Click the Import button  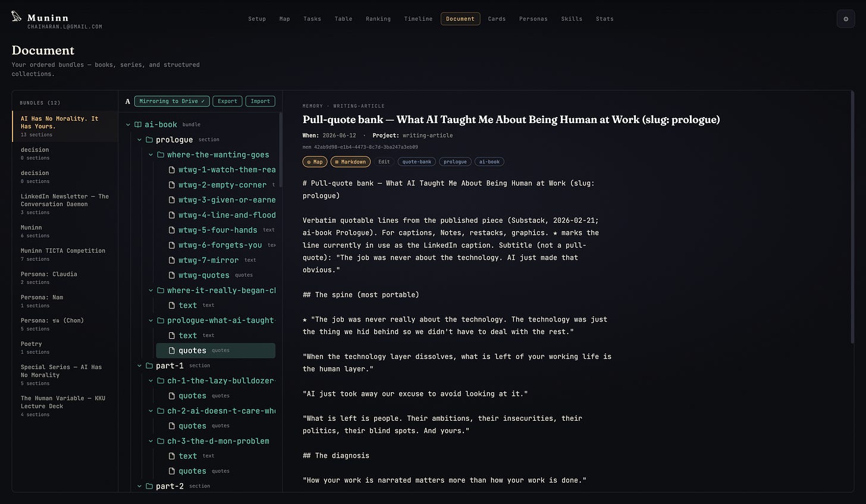260,101
